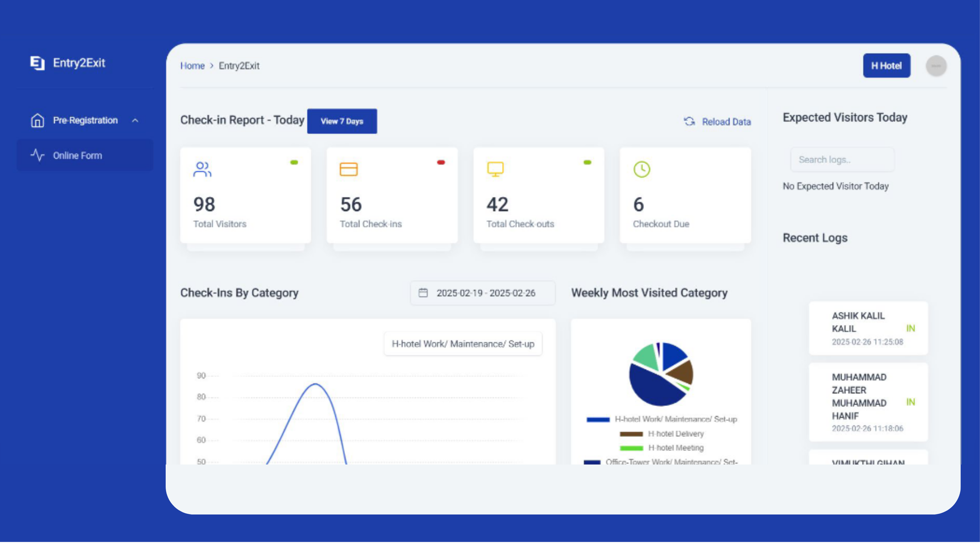Click IN status on ASHIK KALIL log
This screenshot has height=543, width=980.
910,328
